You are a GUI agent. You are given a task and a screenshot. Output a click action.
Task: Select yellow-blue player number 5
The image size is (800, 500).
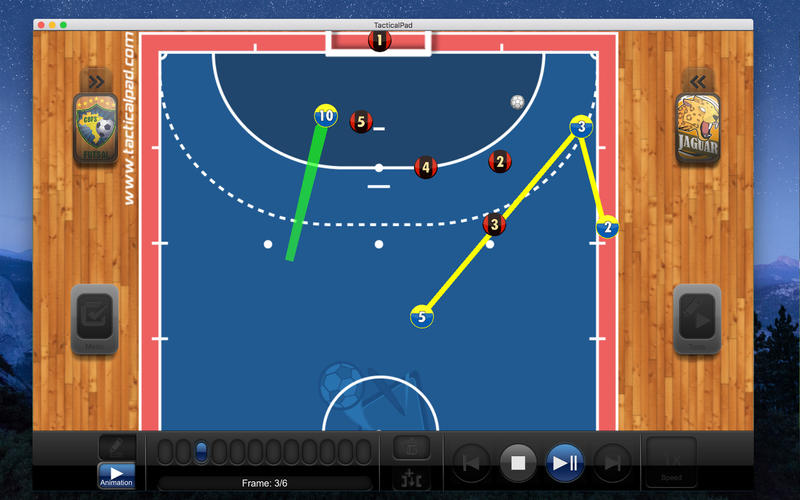422,317
